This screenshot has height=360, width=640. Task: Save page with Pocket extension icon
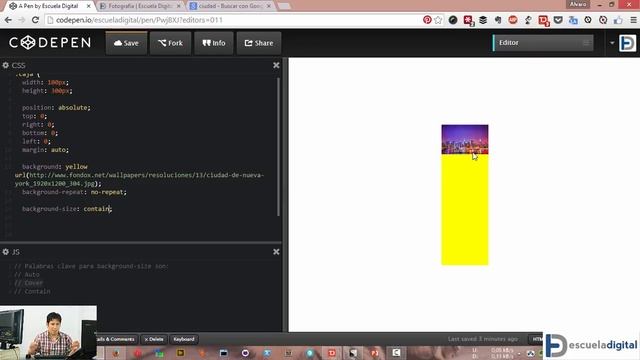click(x=558, y=20)
